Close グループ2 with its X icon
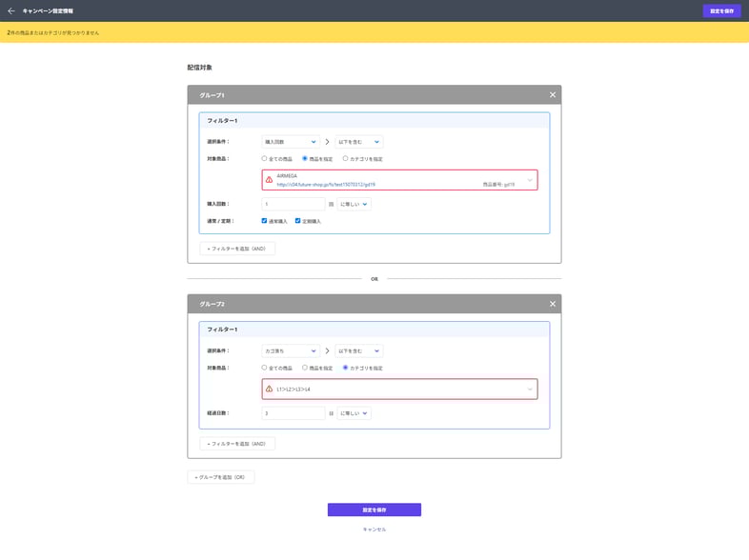This screenshot has height=560, width=749. [552, 304]
